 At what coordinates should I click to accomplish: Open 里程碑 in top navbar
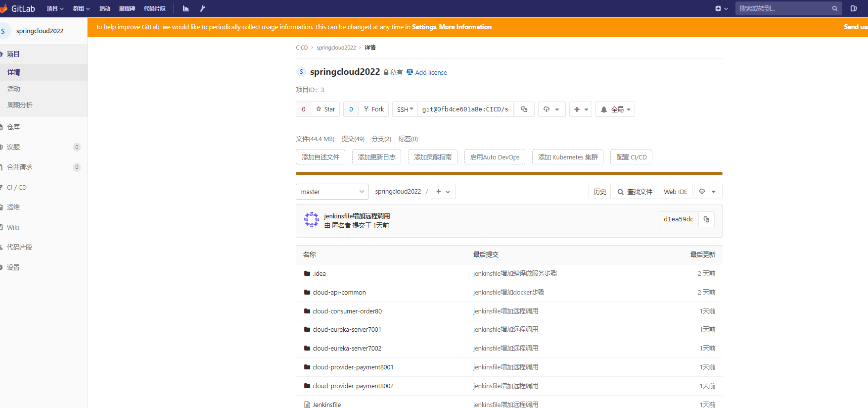[127, 8]
